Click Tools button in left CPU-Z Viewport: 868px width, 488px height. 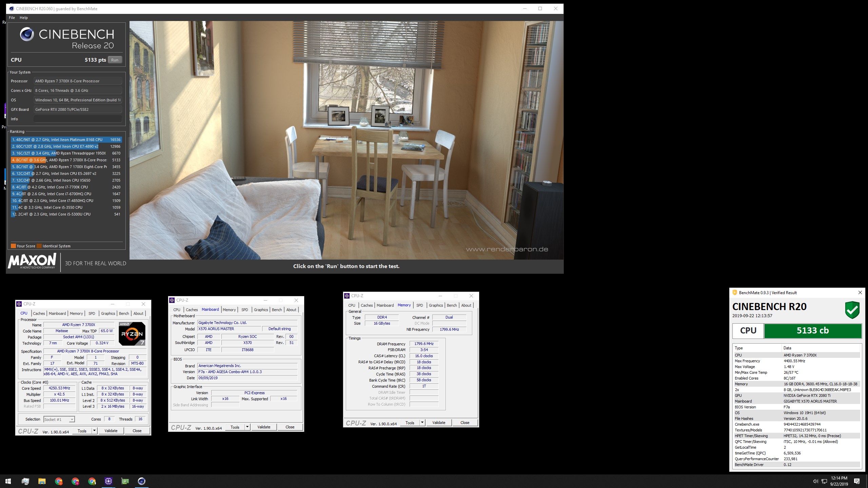pyautogui.click(x=82, y=431)
